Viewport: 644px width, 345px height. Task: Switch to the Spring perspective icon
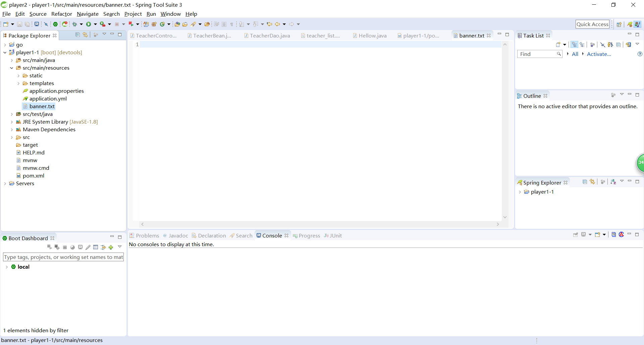click(630, 24)
